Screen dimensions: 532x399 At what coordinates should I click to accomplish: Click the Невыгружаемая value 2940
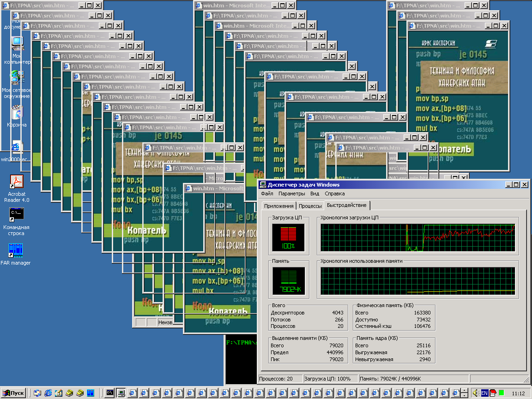425,359
